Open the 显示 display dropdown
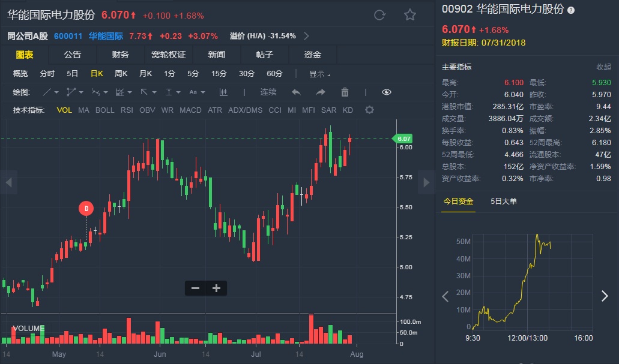Viewport: 619px width, 364px height. tap(319, 74)
